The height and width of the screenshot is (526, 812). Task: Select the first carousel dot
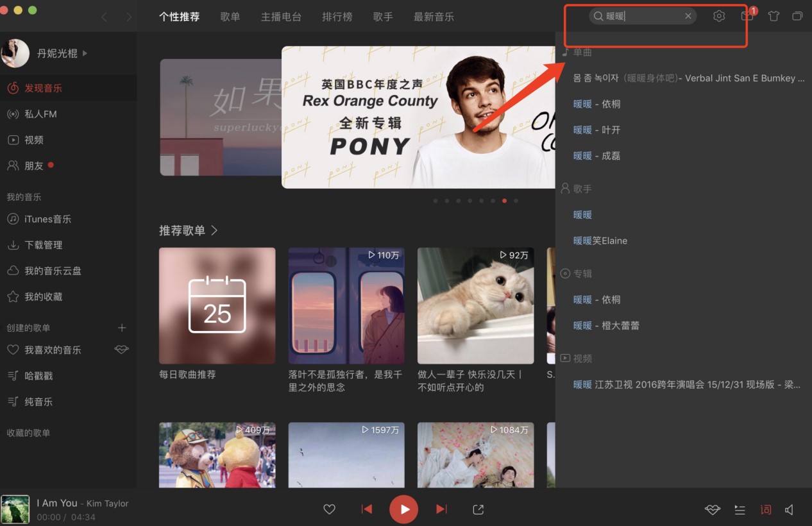coord(436,201)
